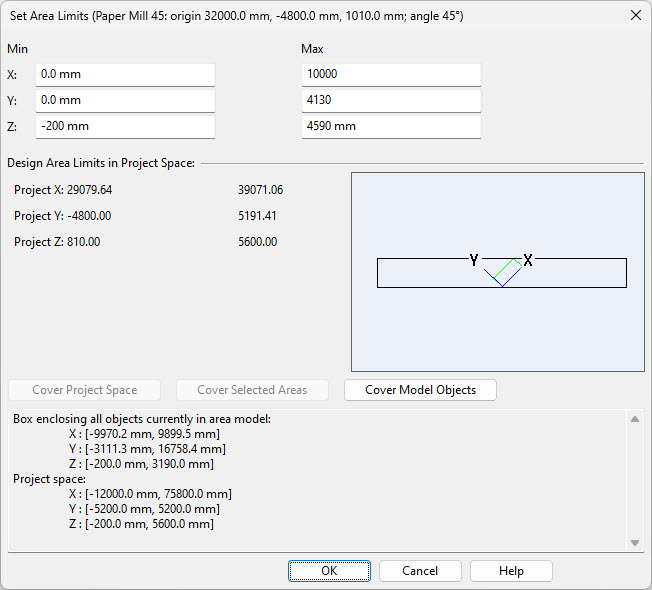Viewport: 652px width, 590px height.
Task: Click the Min Y input field
Action: 125,101
